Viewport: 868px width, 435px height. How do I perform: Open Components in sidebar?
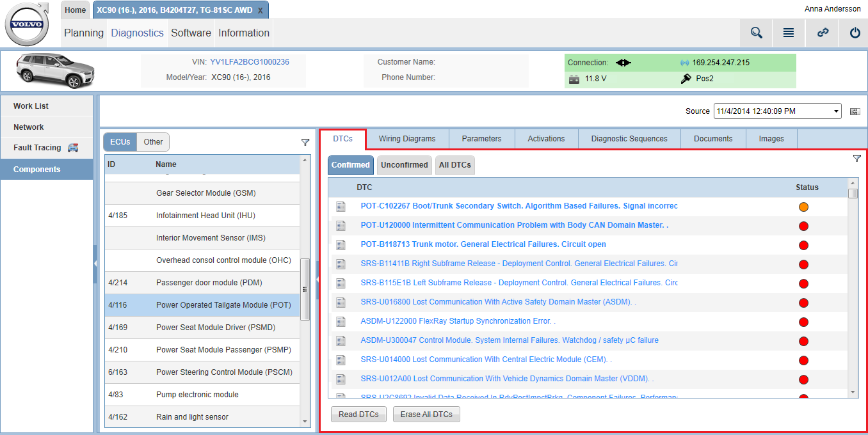(x=47, y=170)
